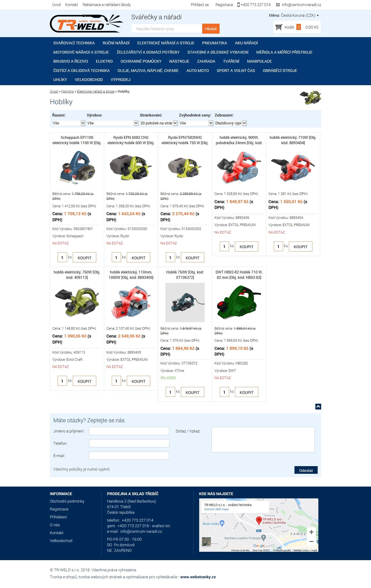
Task: Click the scroll-to-top arrow icon
Action: 318,406
